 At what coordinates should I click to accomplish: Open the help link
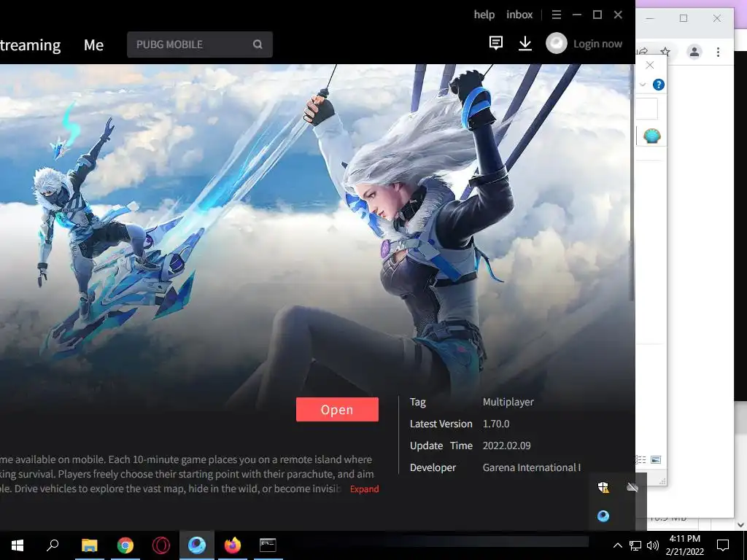pyautogui.click(x=484, y=15)
